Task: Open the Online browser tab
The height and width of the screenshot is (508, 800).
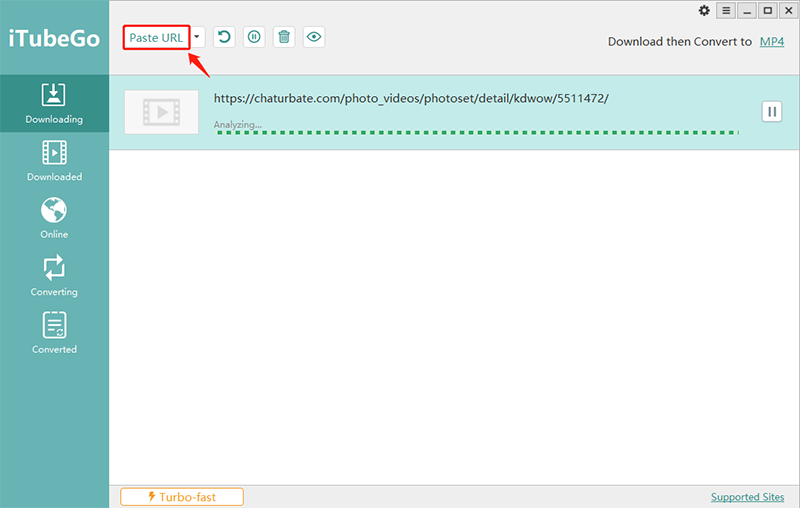Action: point(54,218)
